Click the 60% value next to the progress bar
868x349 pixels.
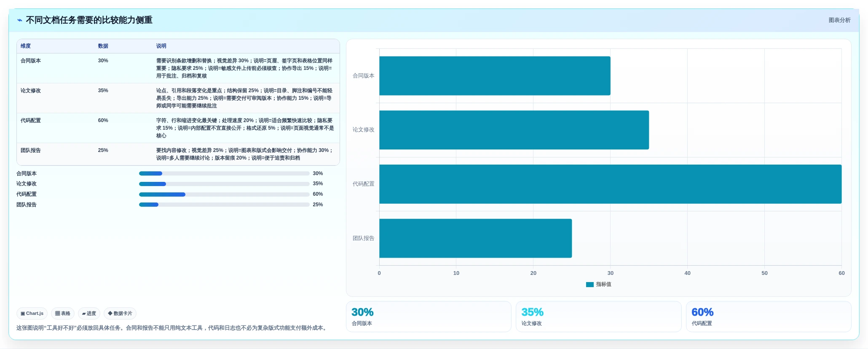[318, 194]
